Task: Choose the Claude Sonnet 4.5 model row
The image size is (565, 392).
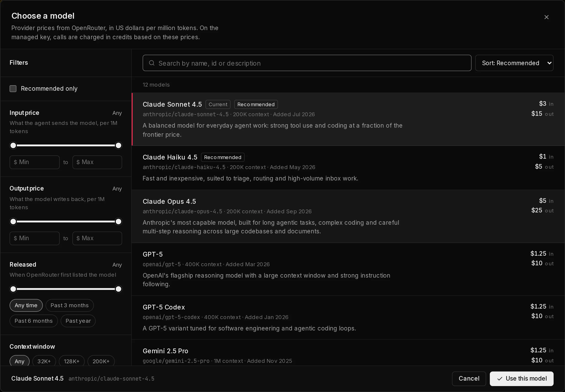Action: point(348,119)
